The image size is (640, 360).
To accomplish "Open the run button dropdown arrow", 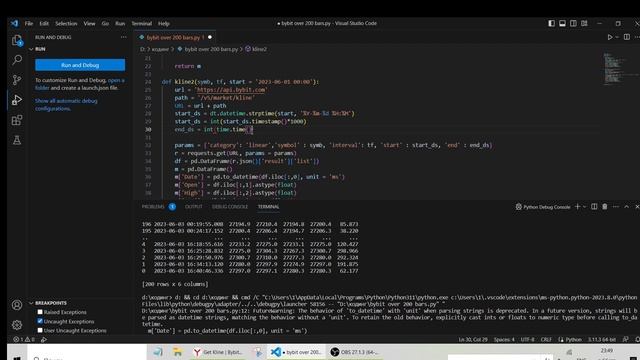I will click(617, 37).
